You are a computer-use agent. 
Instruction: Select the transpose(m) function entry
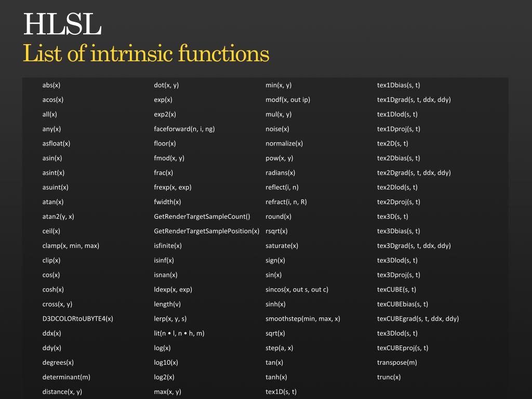tap(396, 363)
